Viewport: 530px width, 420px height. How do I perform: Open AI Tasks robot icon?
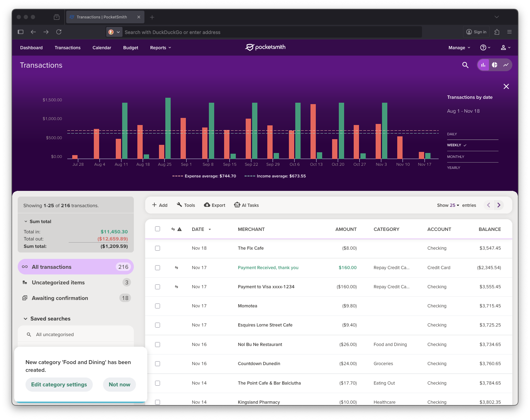pos(237,205)
